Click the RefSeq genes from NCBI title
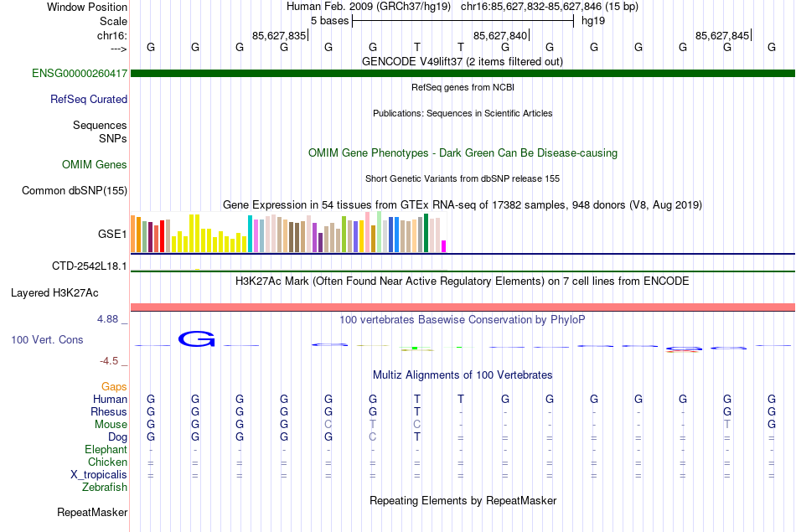This screenshot has height=532, width=796. 463,87
